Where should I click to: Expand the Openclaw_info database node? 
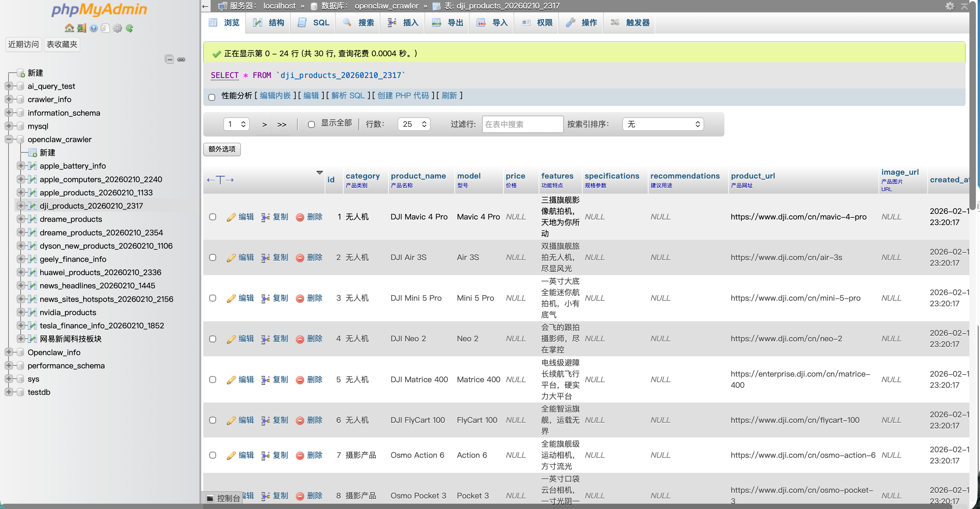click(8, 352)
